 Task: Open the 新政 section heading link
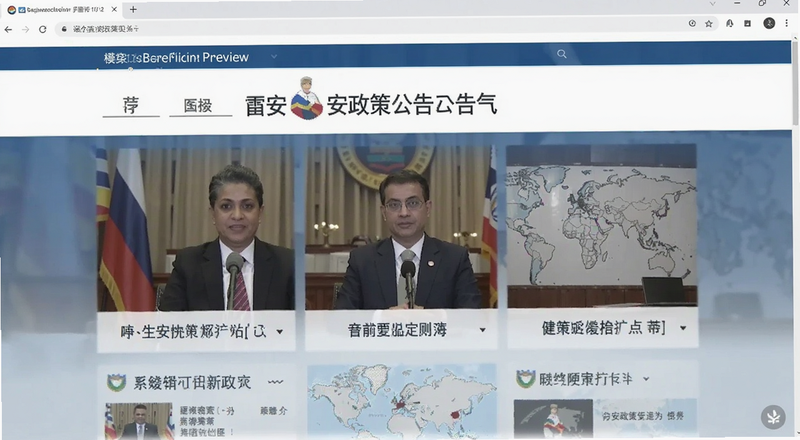pyautogui.click(x=192, y=383)
